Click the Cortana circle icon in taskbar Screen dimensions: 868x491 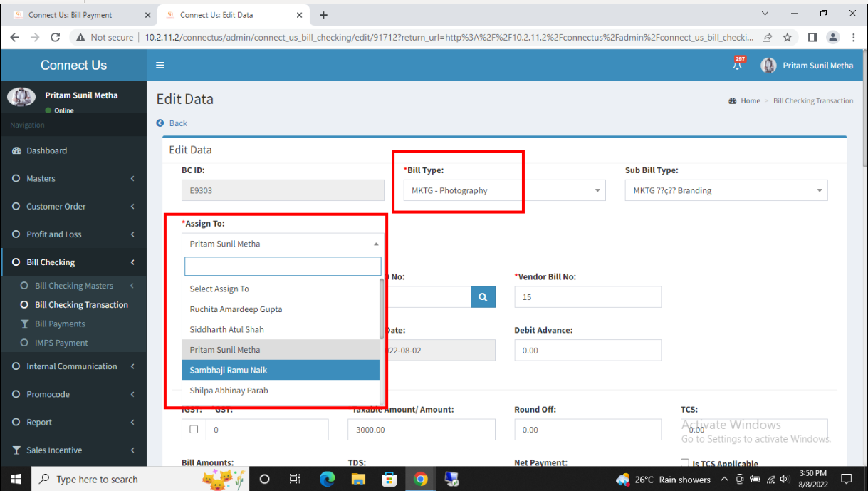(x=264, y=479)
